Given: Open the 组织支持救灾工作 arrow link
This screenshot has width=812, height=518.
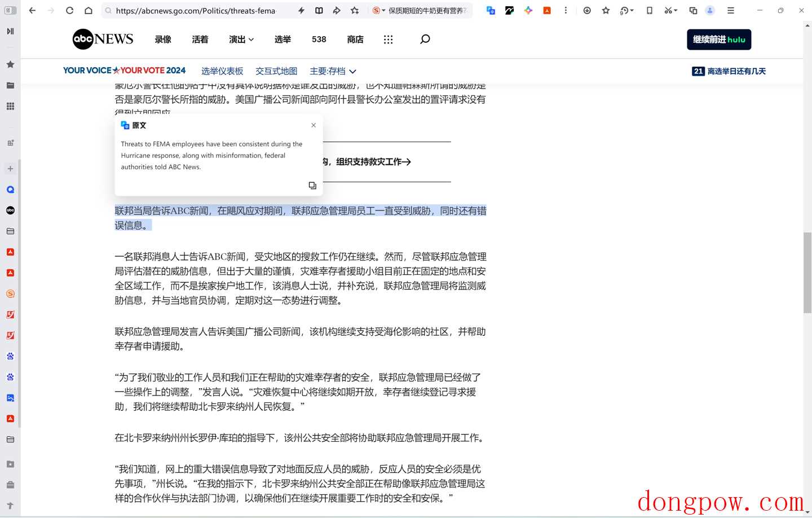Looking at the screenshot, I should pyautogui.click(x=373, y=162).
